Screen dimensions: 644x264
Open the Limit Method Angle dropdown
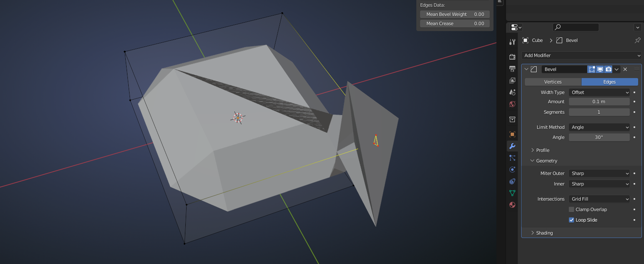tap(599, 127)
